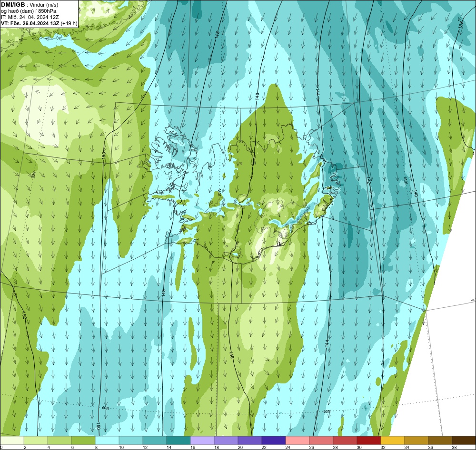Select the 30–32 m/s dark red legend swatch
The width and height of the screenshot is (476, 450).
(368, 440)
